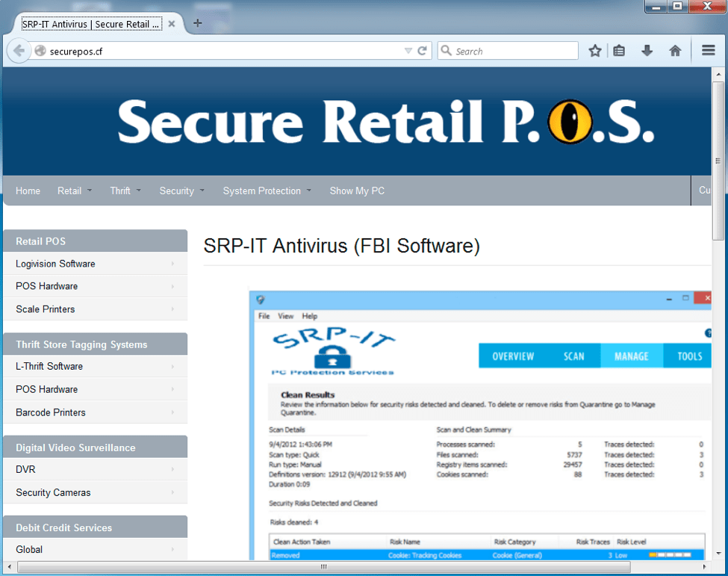Click the Retail POS sidebar header
This screenshot has width=728, height=576.
[95, 241]
